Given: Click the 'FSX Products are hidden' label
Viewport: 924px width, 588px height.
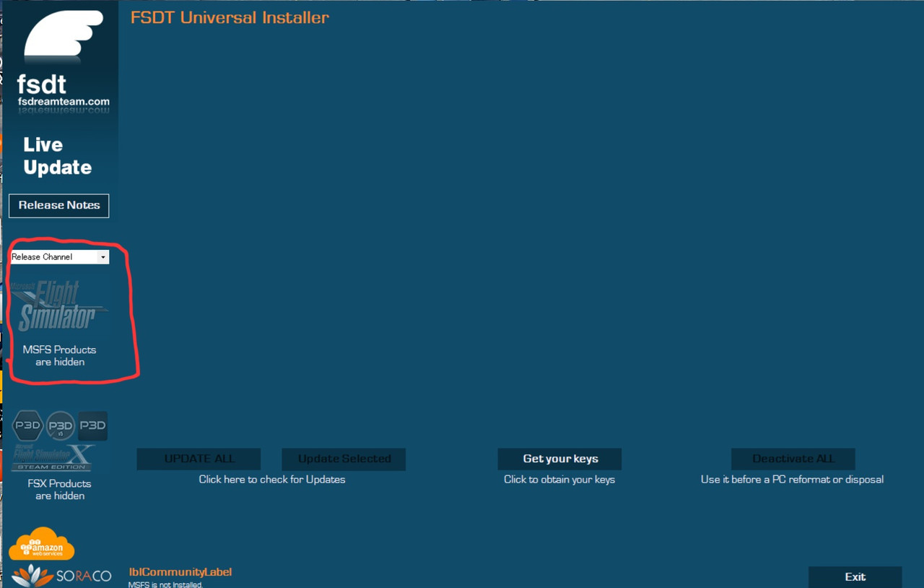Looking at the screenshot, I should (60, 489).
